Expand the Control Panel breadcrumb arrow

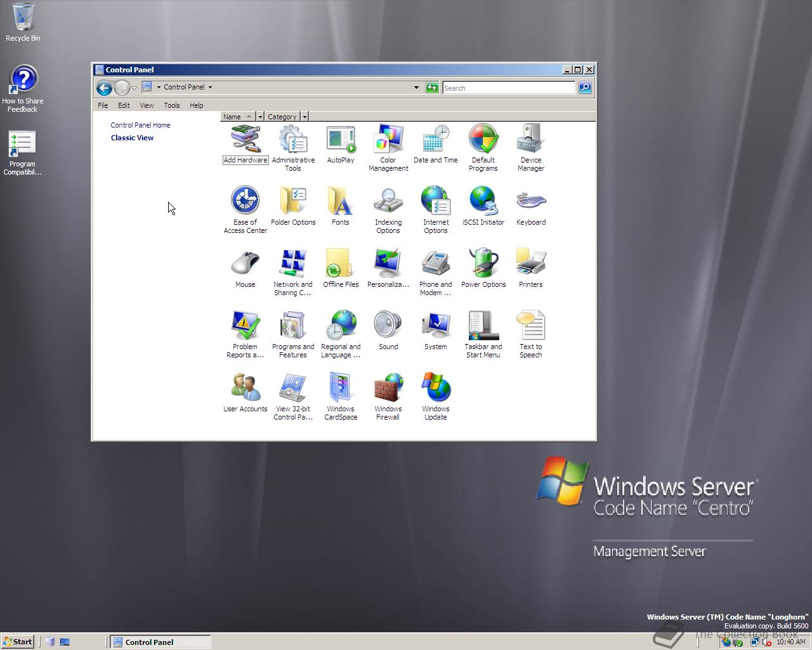tap(210, 88)
